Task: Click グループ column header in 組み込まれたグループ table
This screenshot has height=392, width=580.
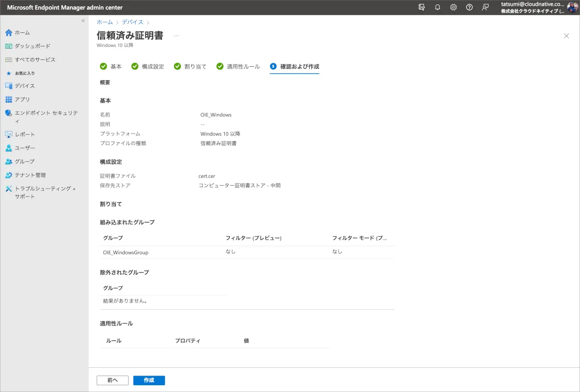Action: click(113, 238)
